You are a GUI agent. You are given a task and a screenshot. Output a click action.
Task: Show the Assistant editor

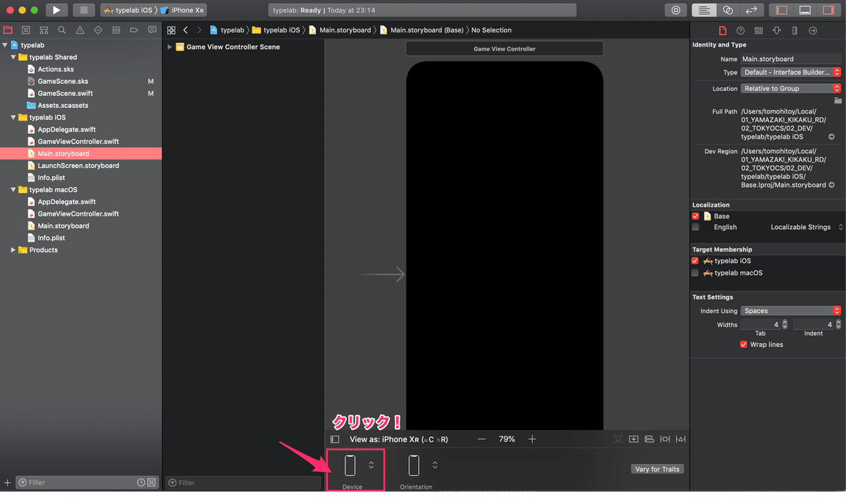coord(728,11)
